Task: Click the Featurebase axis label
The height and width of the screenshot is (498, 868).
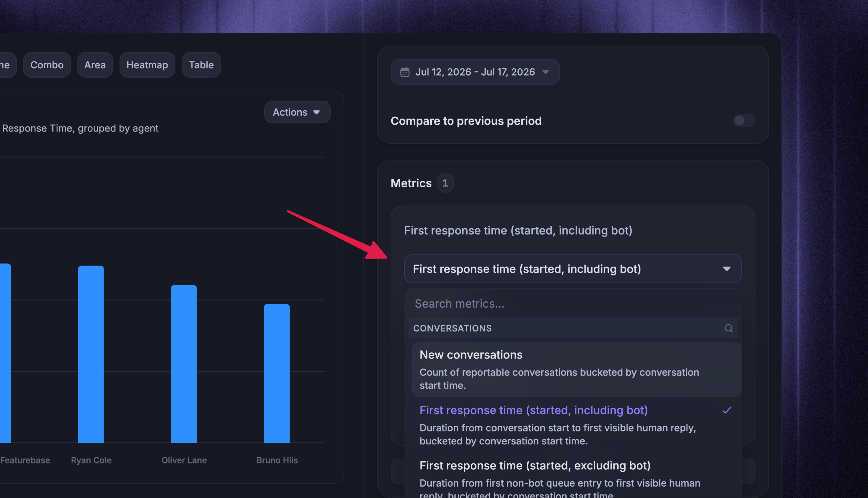Action: pos(25,460)
